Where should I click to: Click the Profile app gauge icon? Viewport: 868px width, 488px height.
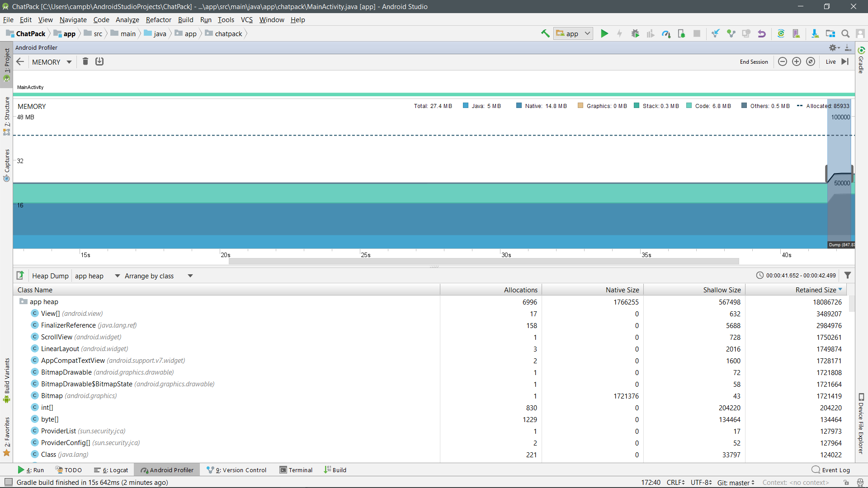coord(666,33)
